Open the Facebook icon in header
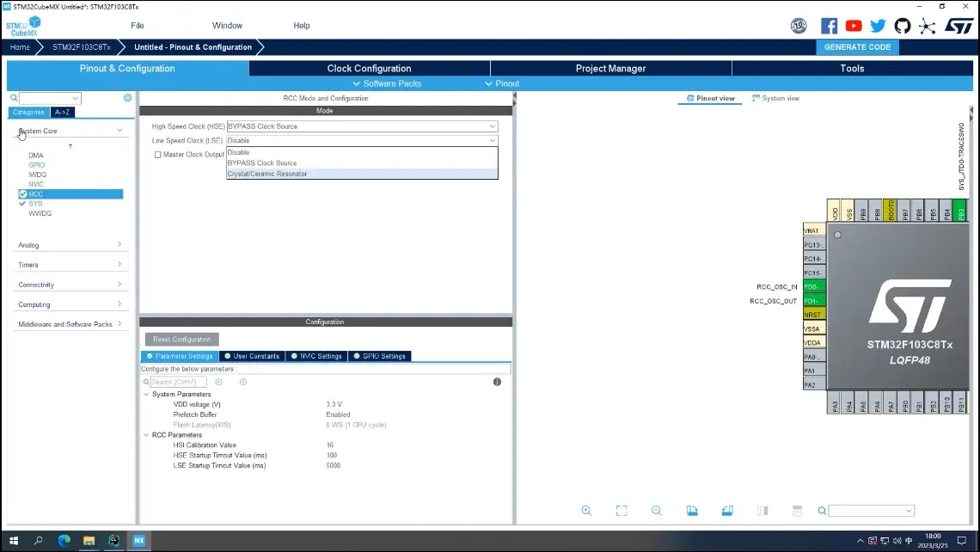 [829, 26]
